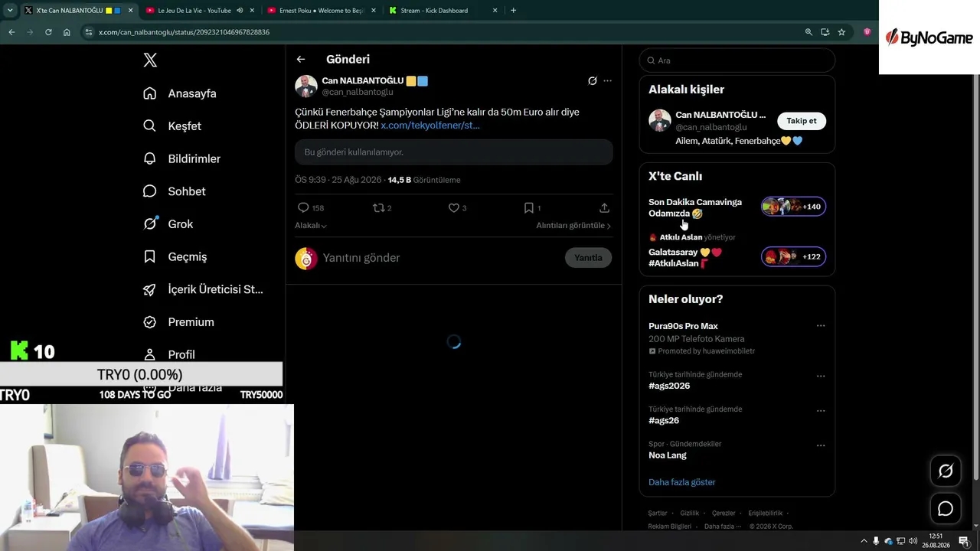Open Sohbet in the sidebar
This screenshot has height=551, width=980.
point(175,191)
